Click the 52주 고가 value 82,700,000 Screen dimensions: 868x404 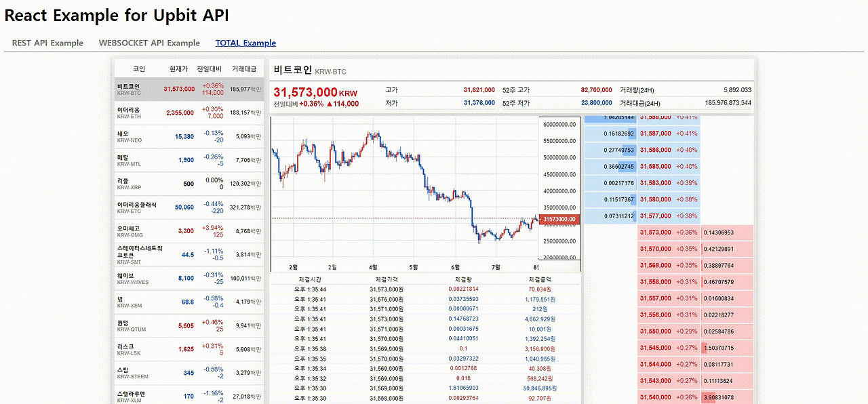pos(596,90)
